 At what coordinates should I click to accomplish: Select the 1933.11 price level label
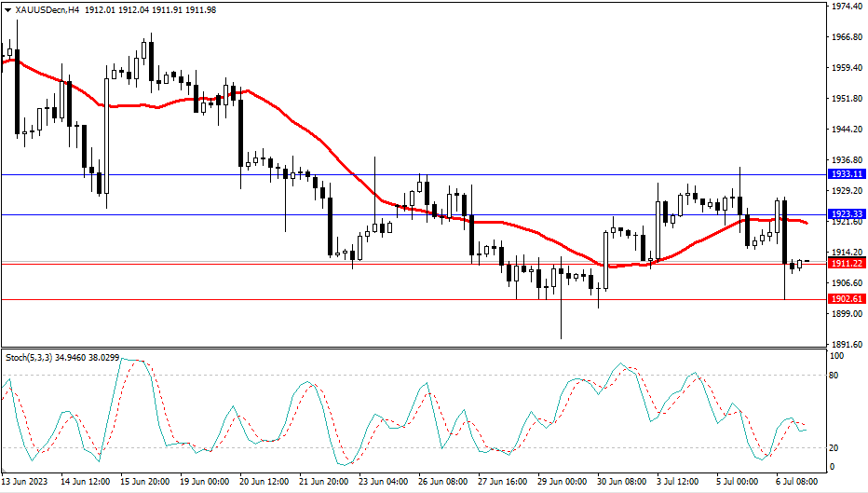pos(847,174)
